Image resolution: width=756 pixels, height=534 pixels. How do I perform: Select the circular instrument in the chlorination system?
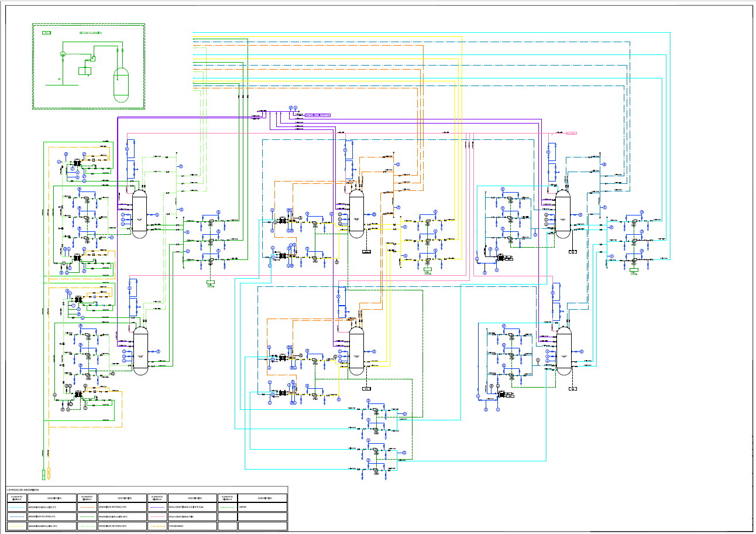pos(63,54)
